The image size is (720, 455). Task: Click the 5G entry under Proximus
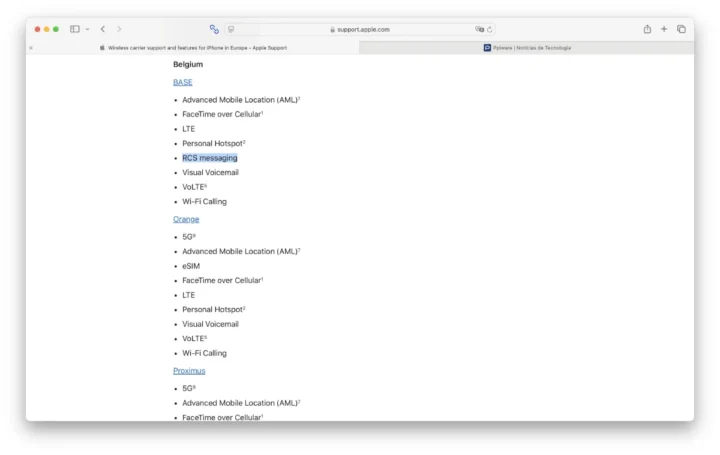click(x=189, y=388)
